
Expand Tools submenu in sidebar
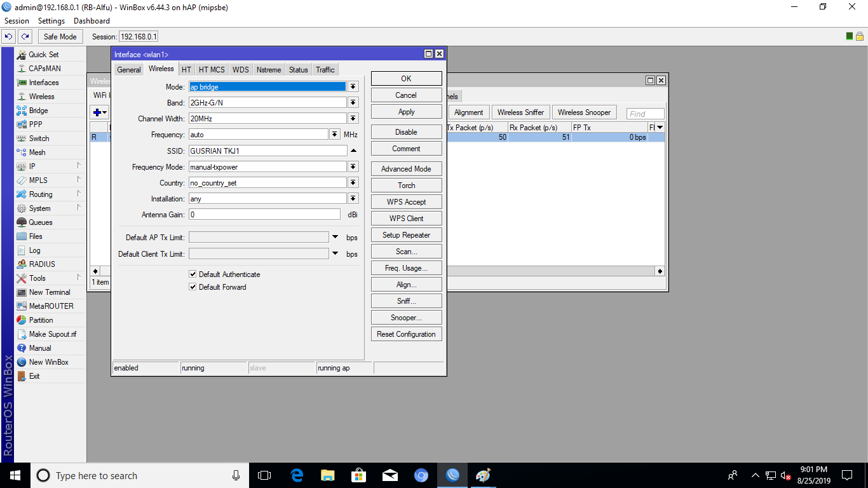point(79,278)
